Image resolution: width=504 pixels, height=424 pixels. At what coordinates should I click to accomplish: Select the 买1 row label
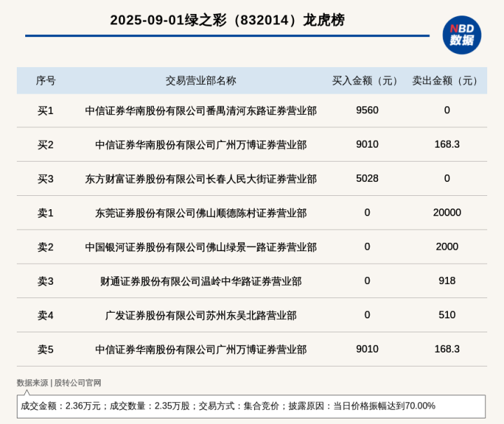[45, 111]
